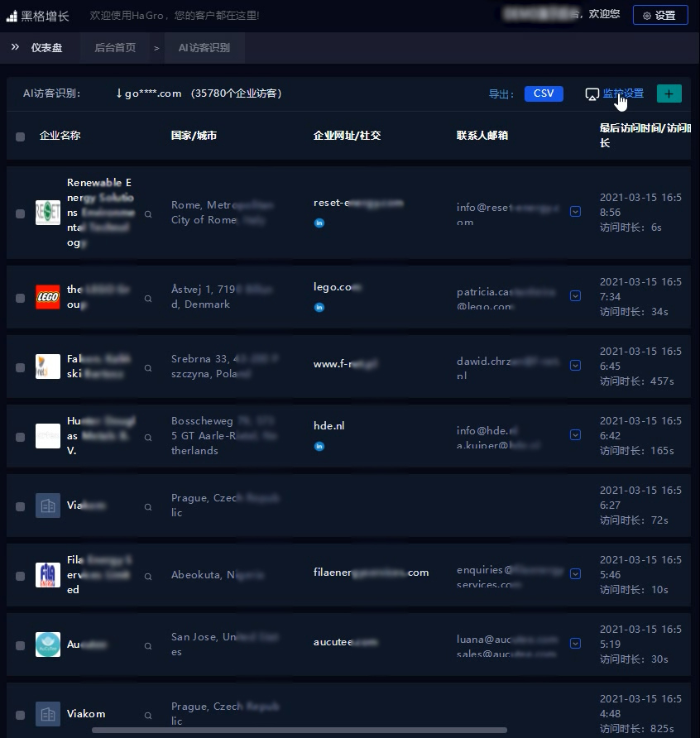Click the green plus add button
This screenshot has height=738, width=700.
(x=669, y=93)
